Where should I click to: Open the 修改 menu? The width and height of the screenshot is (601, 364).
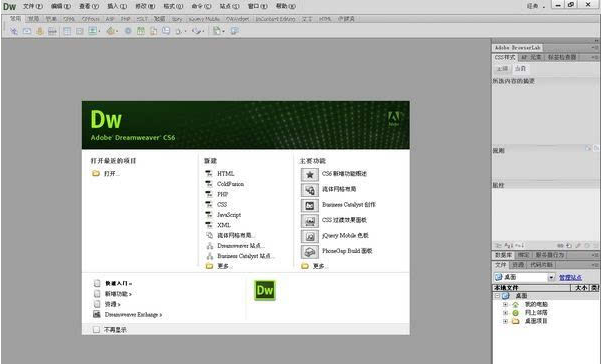tap(145, 6)
